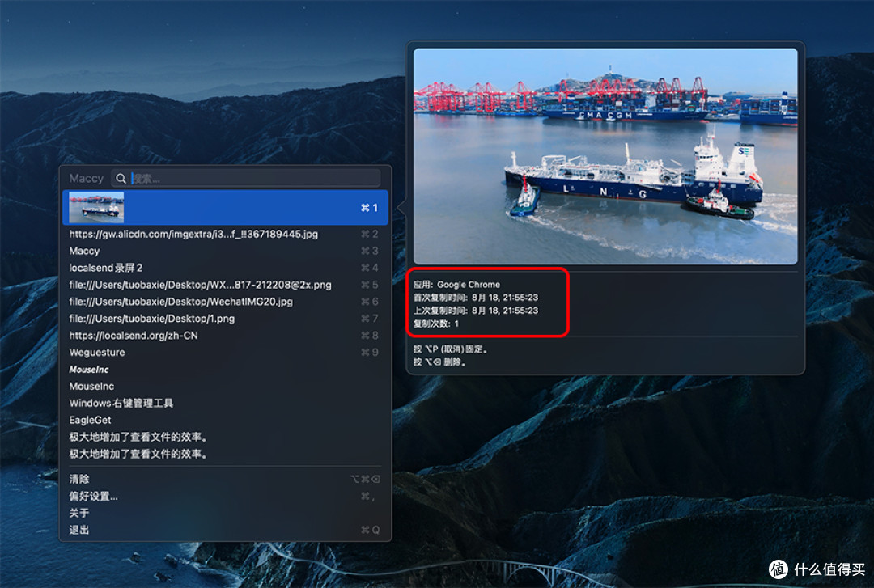Select the 'Maccy' clipboard history entry

click(x=225, y=251)
